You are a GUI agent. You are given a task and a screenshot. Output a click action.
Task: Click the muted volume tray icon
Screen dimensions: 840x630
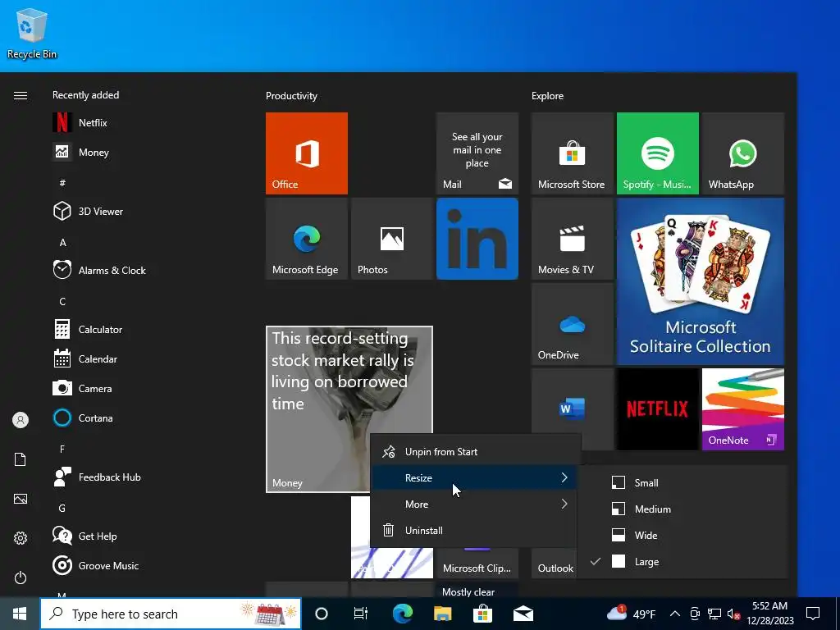(x=733, y=614)
